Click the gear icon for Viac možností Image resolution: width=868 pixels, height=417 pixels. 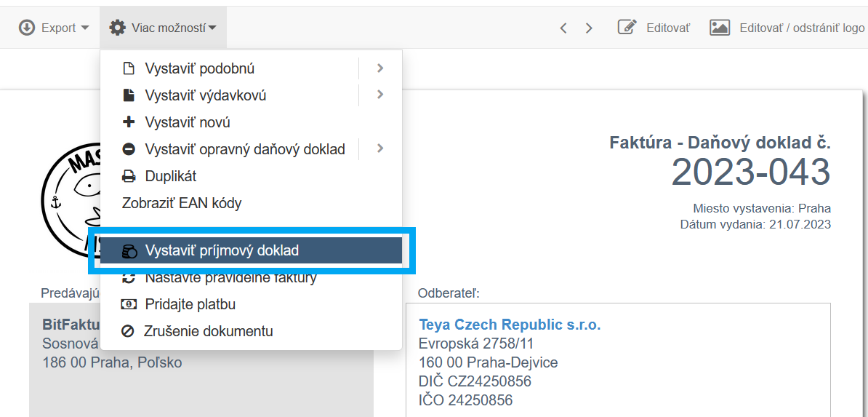click(117, 28)
